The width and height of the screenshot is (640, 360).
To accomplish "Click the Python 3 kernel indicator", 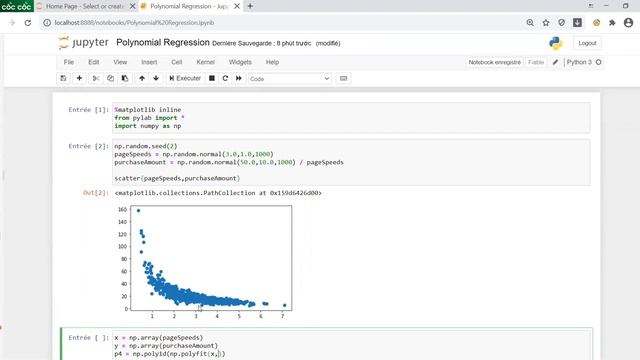I will point(579,62).
